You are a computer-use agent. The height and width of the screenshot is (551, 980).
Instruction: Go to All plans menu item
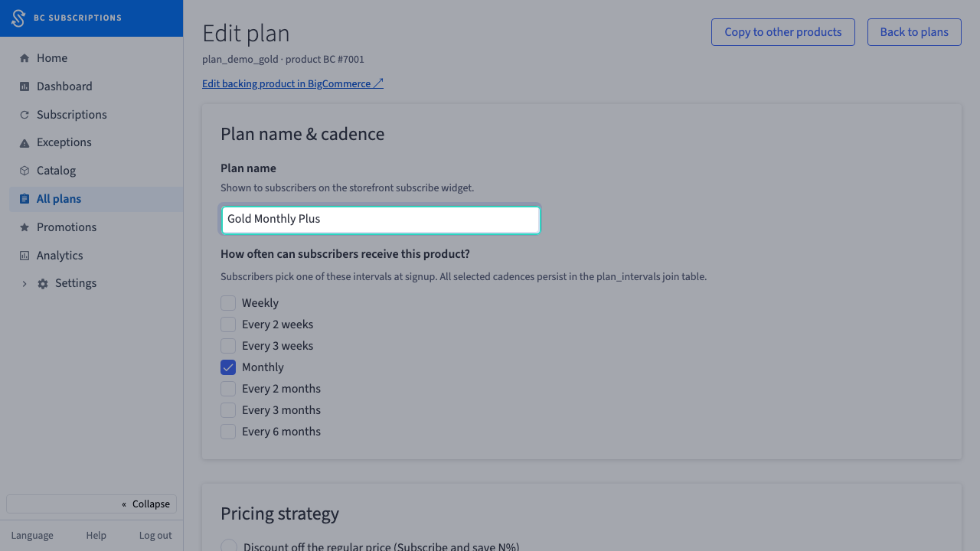click(x=96, y=199)
